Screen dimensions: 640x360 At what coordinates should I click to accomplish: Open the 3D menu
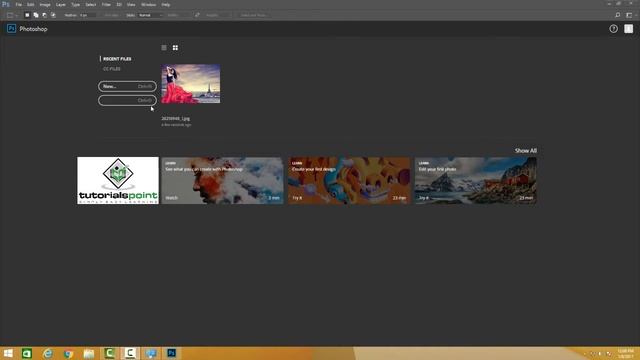tap(119, 4)
